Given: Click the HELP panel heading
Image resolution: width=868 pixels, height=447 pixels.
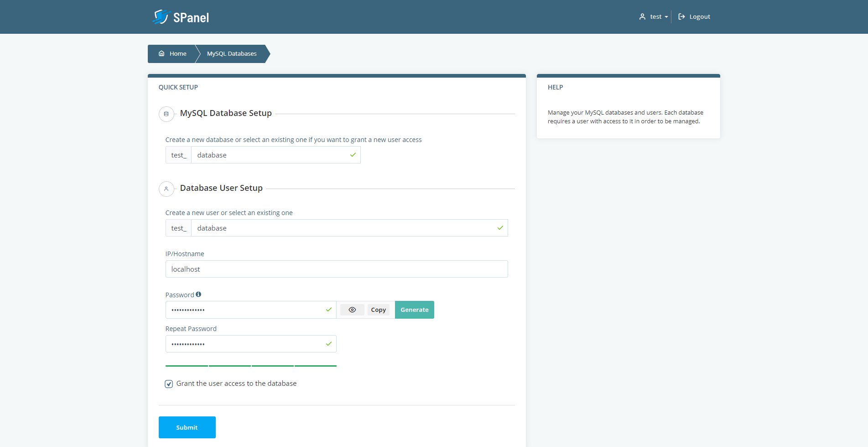Looking at the screenshot, I should pyautogui.click(x=556, y=87).
